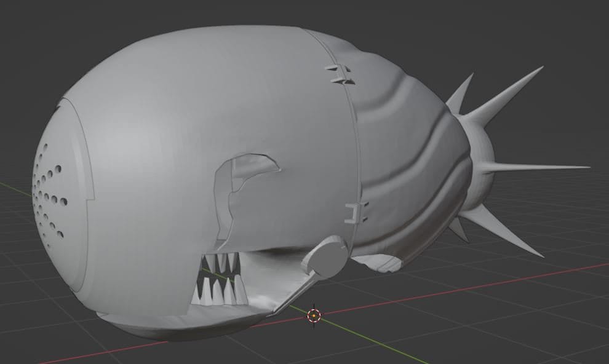Click the red X axis line
This screenshot has width=609, height=364.
click(x=466, y=287)
